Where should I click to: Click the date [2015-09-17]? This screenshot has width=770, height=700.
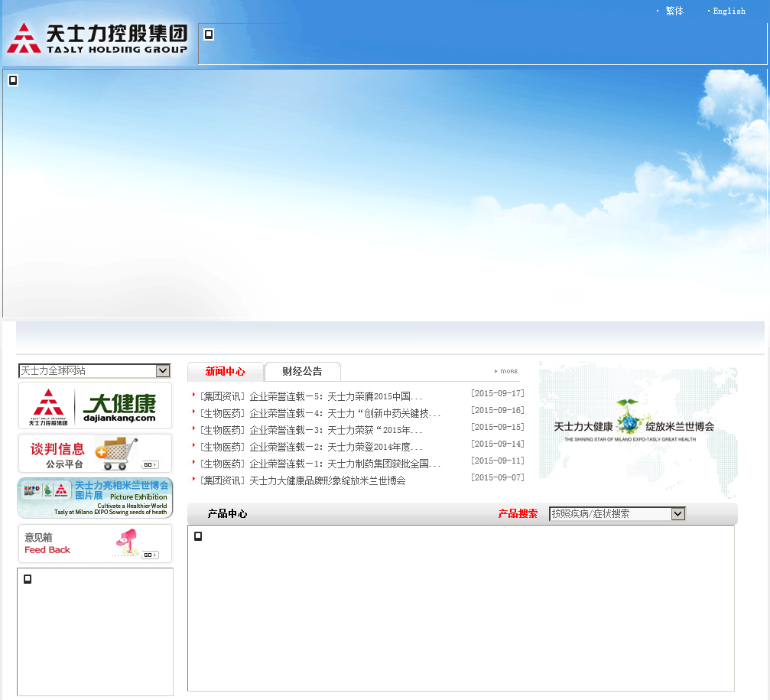tap(498, 393)
